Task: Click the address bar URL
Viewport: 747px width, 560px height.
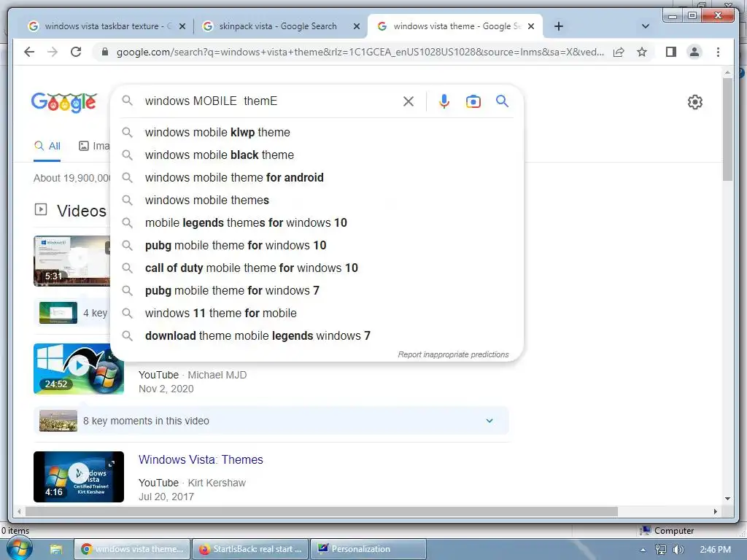Action: (x=360, y=52)
